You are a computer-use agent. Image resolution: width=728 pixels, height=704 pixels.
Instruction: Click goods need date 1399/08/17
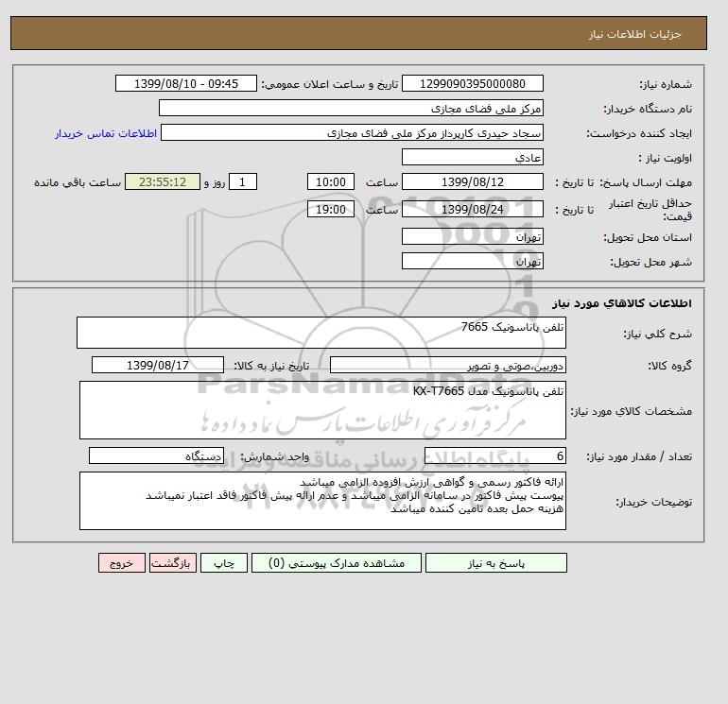[x=158, y=365]
